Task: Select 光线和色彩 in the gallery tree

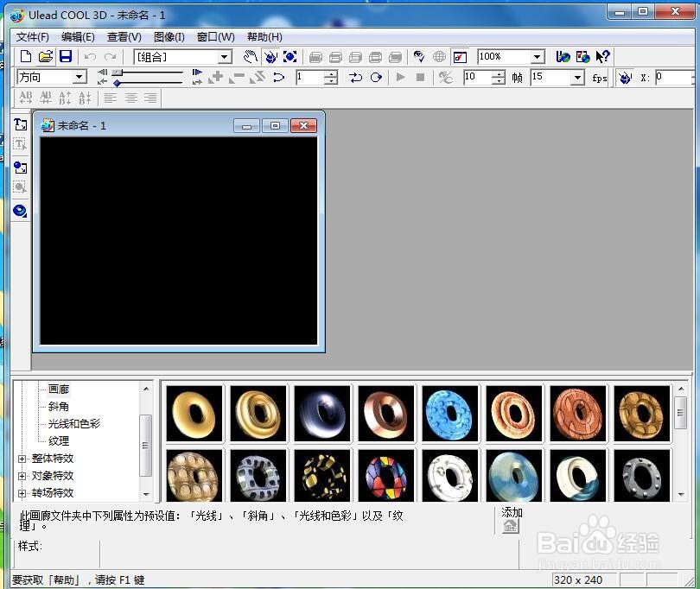Action: (74, 424)
